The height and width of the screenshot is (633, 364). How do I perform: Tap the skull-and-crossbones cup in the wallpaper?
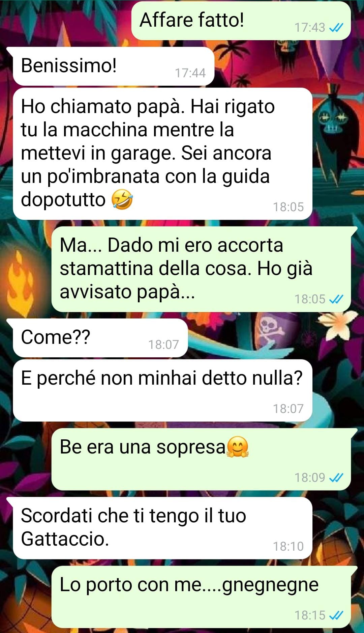point(272,329)
